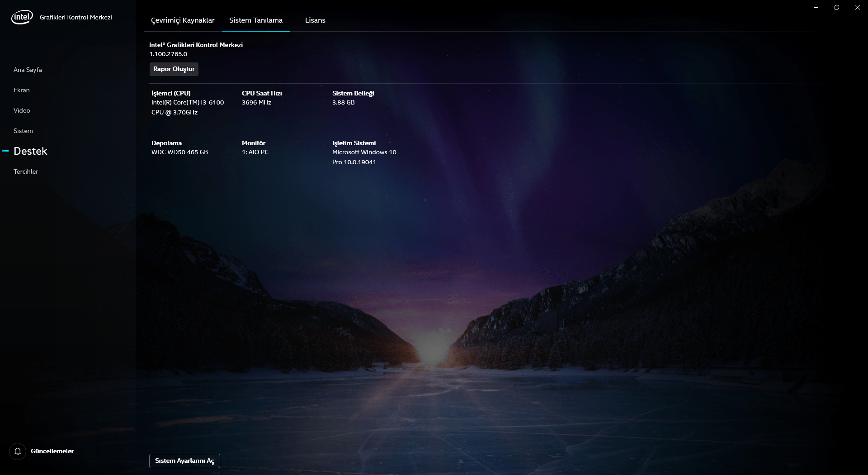Click the Güncellemeler label
Viewport: 868px width, 475px height.
click(52, 451)
